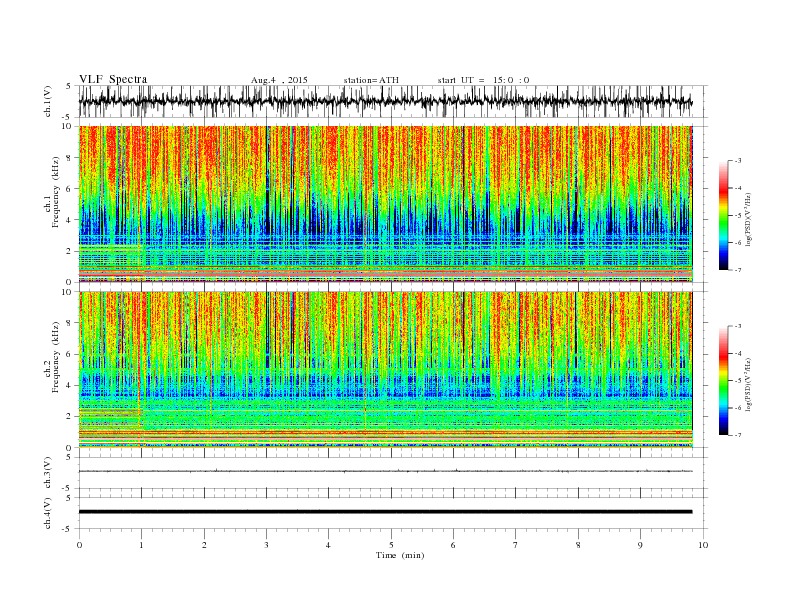This screenshot has width=792, height=612.
Task: Click time axis tick label "6"
Action: coord(454,545)
